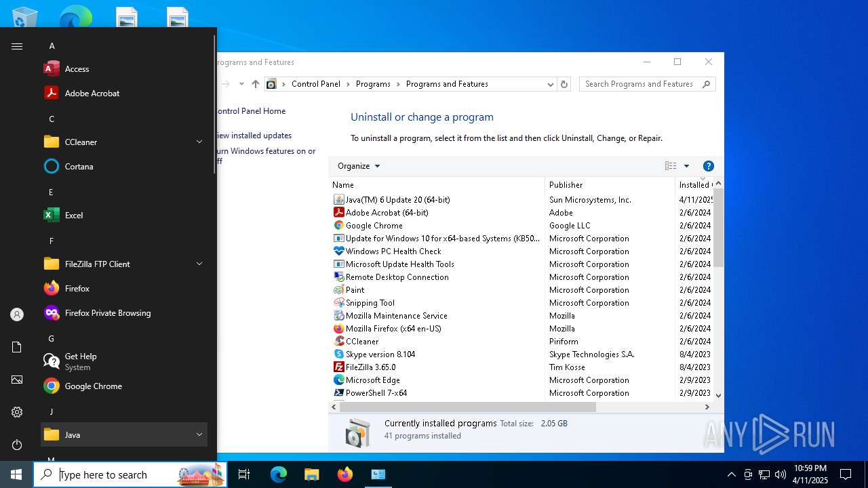The image size is (868, 488).
Task: Click the help icon in Programs and Features
Action: coord(709,166)
